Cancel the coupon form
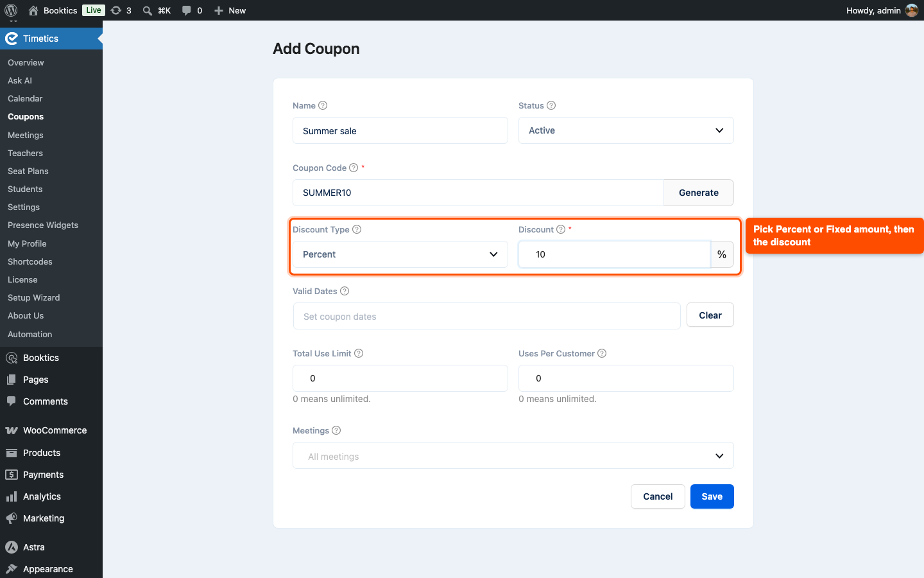Viewport: 924px width, 578px height. [x=658, y=496]
